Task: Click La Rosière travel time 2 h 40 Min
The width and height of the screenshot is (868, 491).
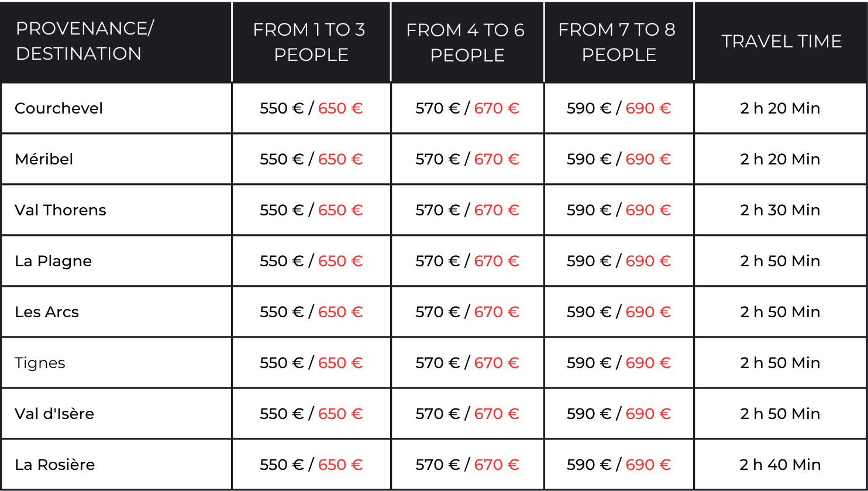Action: [x=780, y=465]
